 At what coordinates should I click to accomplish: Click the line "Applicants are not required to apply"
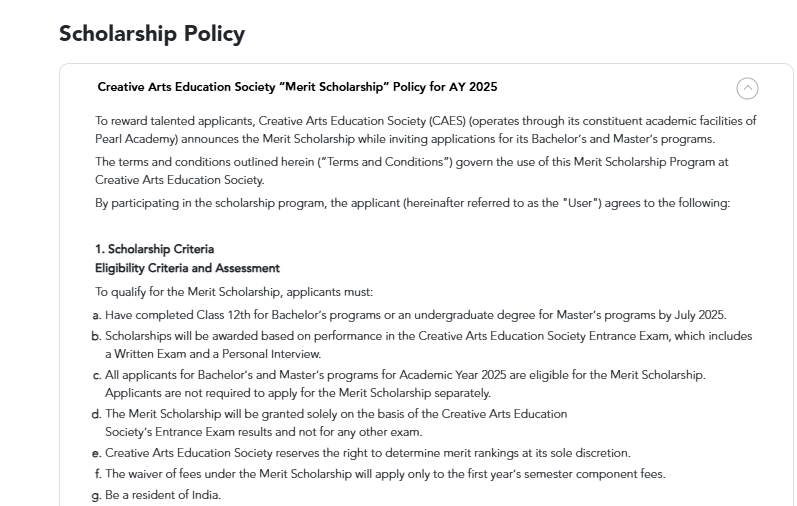(268, 392)
